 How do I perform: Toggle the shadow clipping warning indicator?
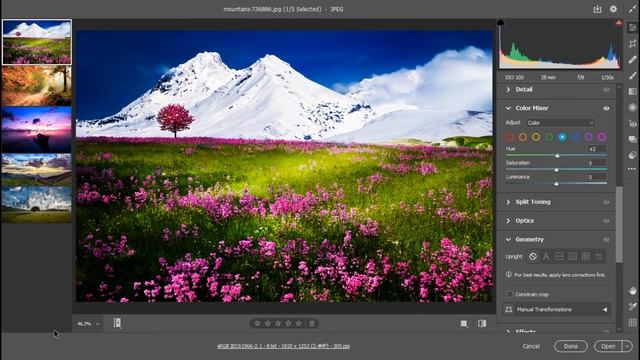pyautogui.click(x=500, y=23)
